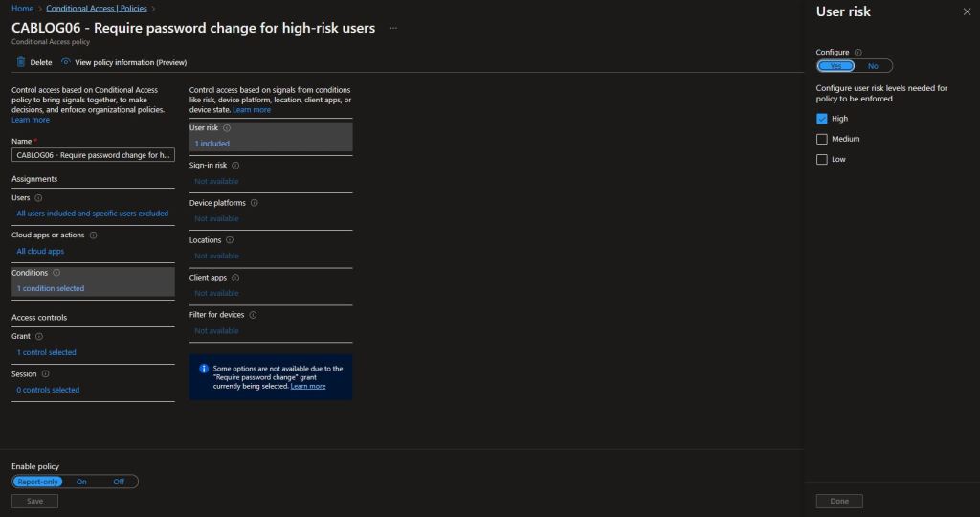Click the policy Name input field

pos(93,155)
